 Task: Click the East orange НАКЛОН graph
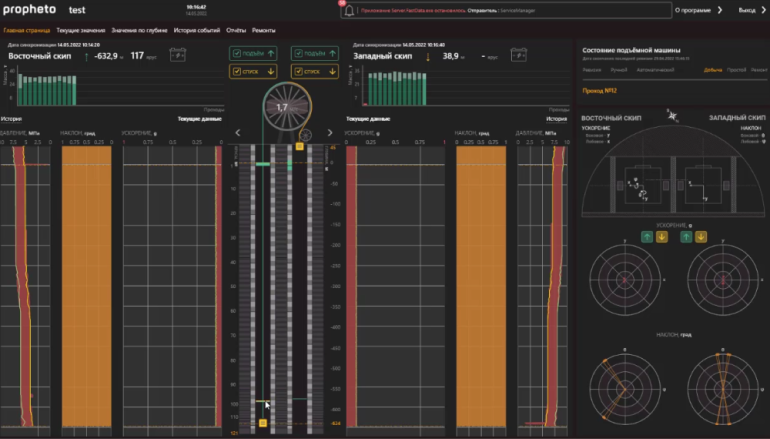point(86,286)
